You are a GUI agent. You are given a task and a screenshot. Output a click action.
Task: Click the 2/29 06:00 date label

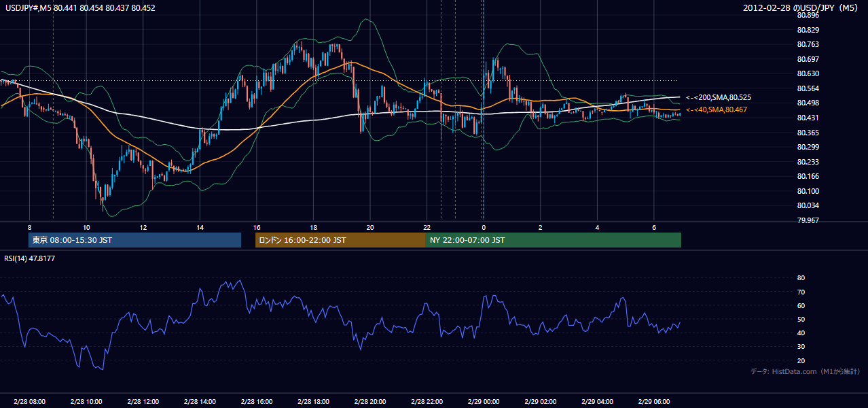pyautogui.click(x=654, y=402)
